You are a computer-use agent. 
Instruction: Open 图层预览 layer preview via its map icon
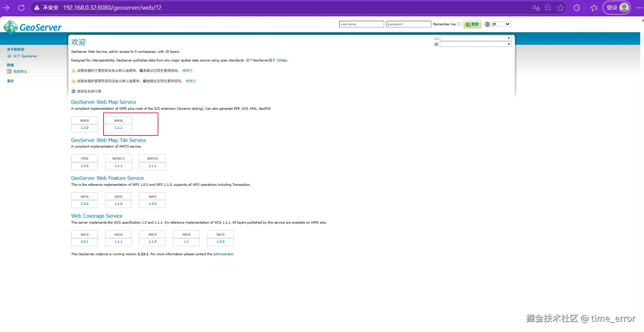(x=9, y=72)
